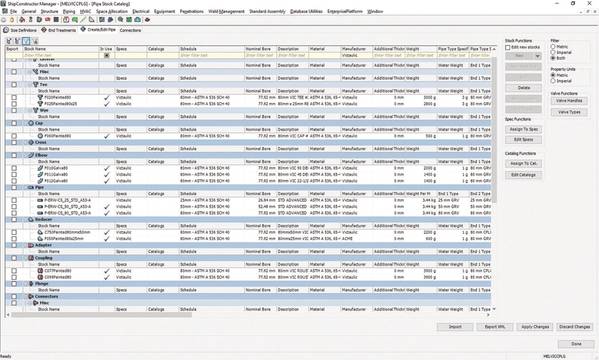Enable the Edit new stocks checkbox
Viewport: 599px width, 360px height.
click(x=508, y=47)
